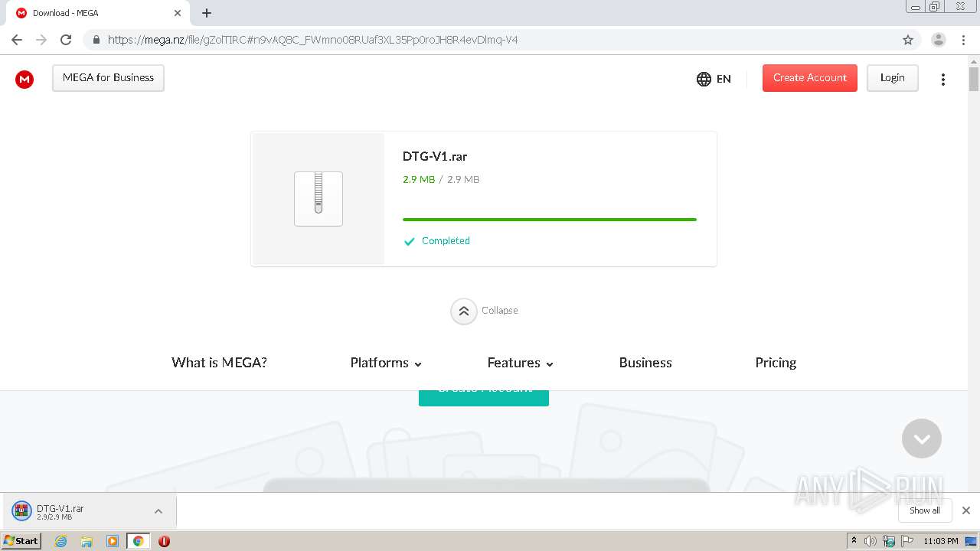
Task: Open Windows Media Player from taskbar
Action: tap(113, 541)
